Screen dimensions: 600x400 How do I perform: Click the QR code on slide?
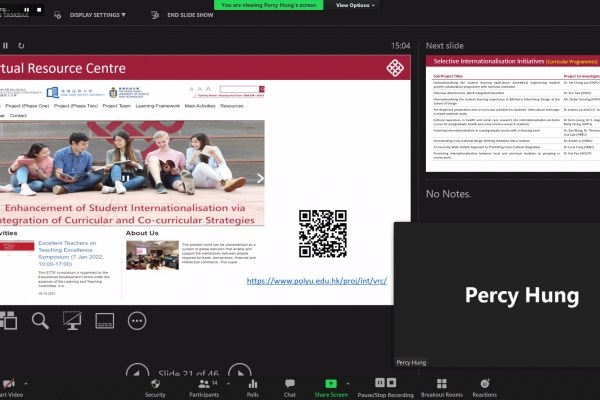[323, 233]
